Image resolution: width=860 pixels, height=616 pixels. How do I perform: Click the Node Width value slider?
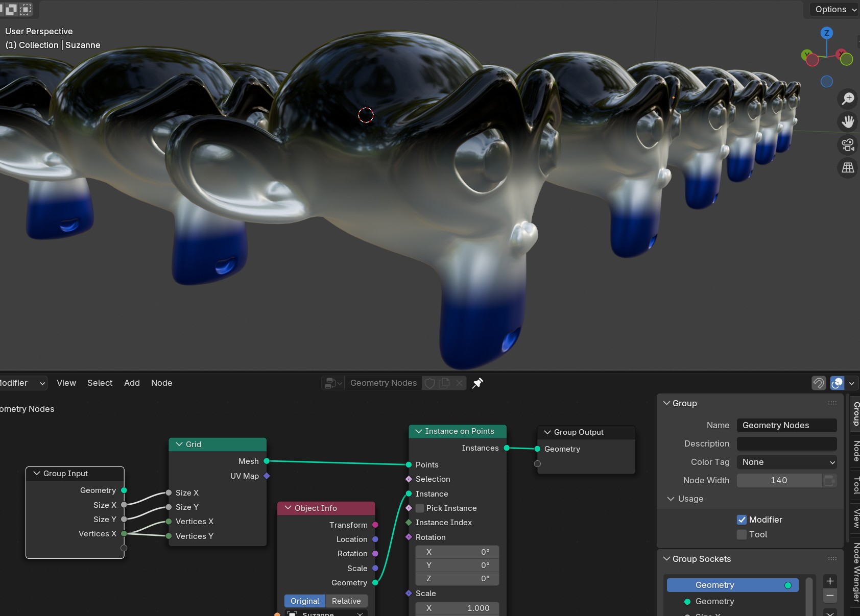coord(779,480)
